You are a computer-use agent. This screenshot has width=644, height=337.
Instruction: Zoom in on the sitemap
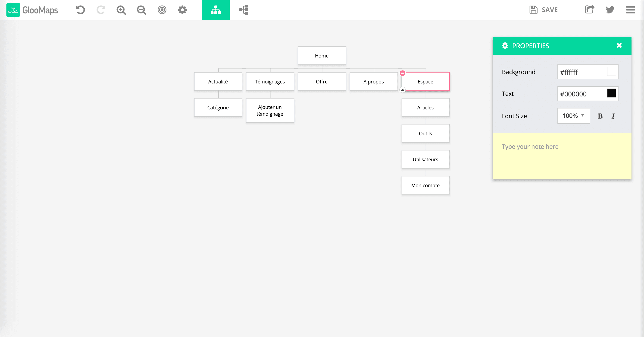pyautogui.click(x=121, y=10)
